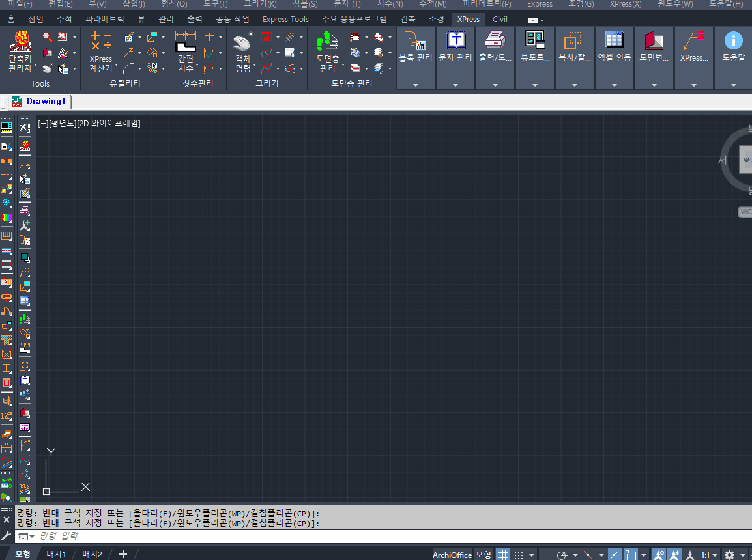Open the 문자 관리 panel icon

click(x=455, y=46)
